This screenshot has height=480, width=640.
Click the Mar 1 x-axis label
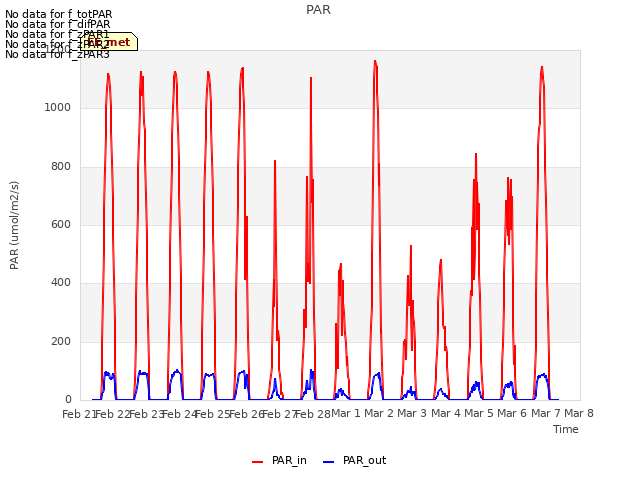346,413
